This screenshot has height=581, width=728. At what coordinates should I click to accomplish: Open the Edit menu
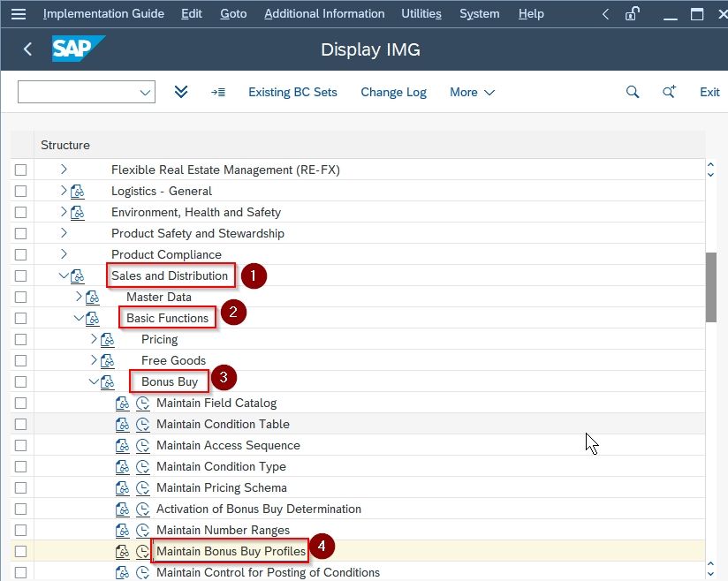click(192, 14)
